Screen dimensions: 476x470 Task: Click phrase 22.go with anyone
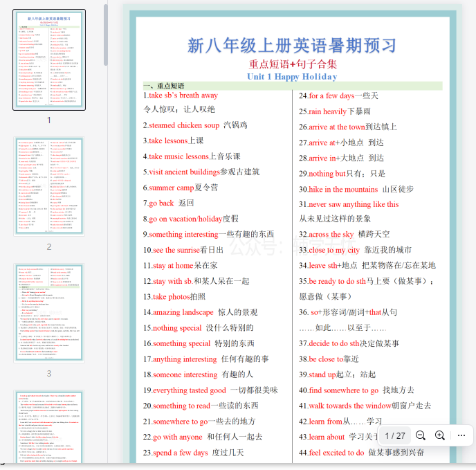coord(172,437)
